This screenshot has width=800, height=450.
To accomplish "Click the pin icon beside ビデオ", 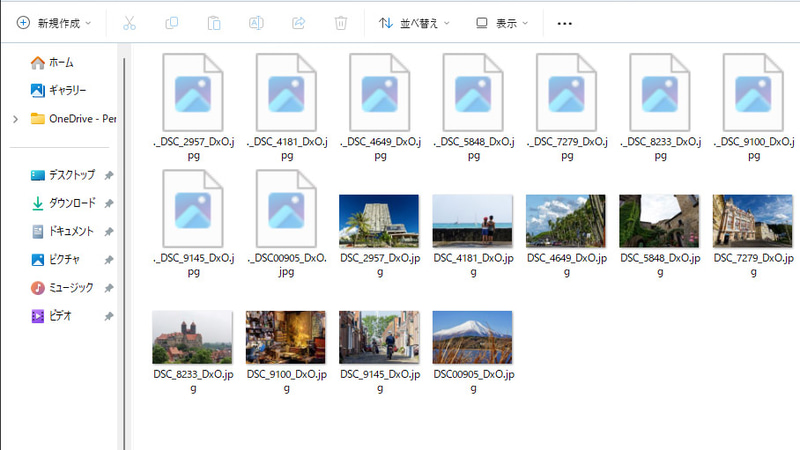I will coord(109,316).
